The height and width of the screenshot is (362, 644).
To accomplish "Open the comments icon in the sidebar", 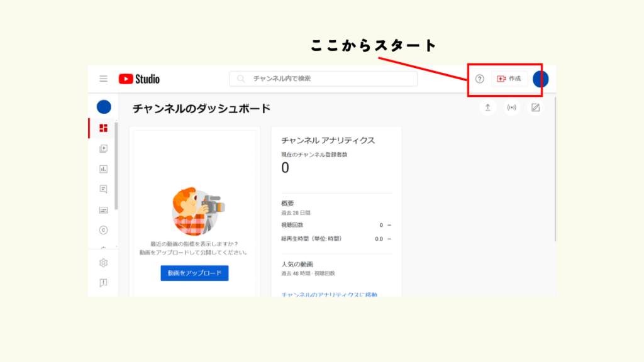I will [104, 189].
